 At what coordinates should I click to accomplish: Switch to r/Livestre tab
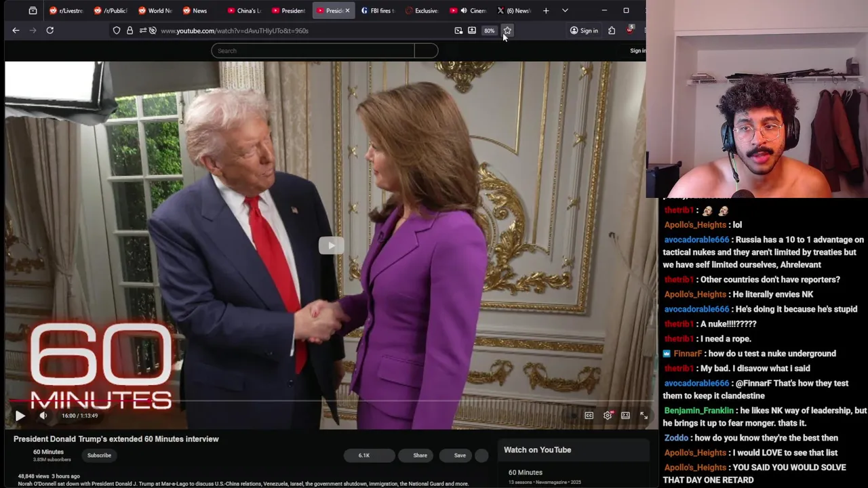click(66, 11)
